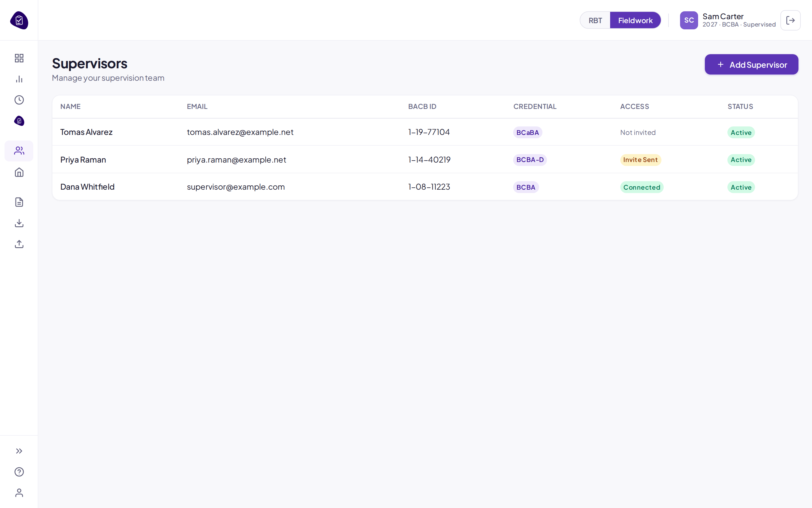Click the 2027 · BCBA · Supervised subtitle
Image resolution: width=812 pixels, height=508 pixels.
click(739, 25)
